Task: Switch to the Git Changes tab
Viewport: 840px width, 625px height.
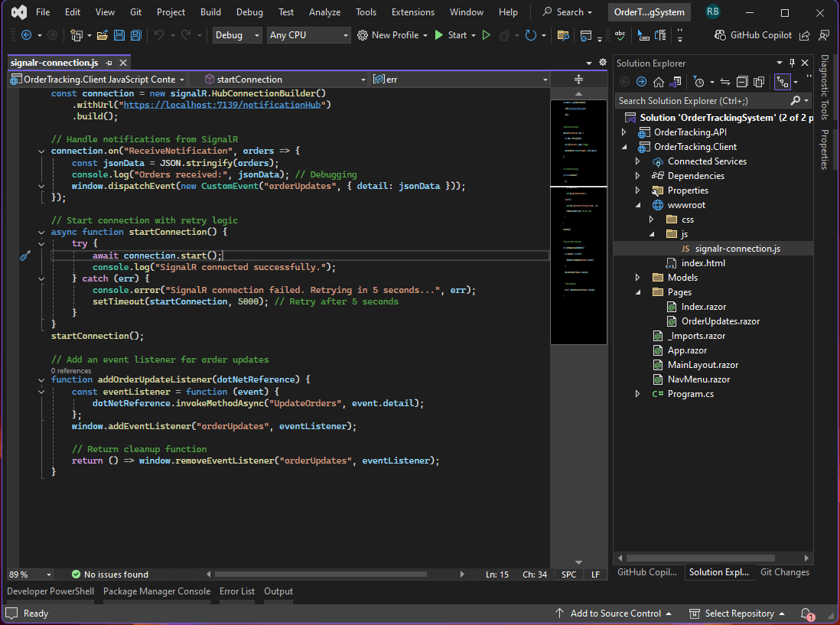Action: pyautogui.click(x=784, y=572)
